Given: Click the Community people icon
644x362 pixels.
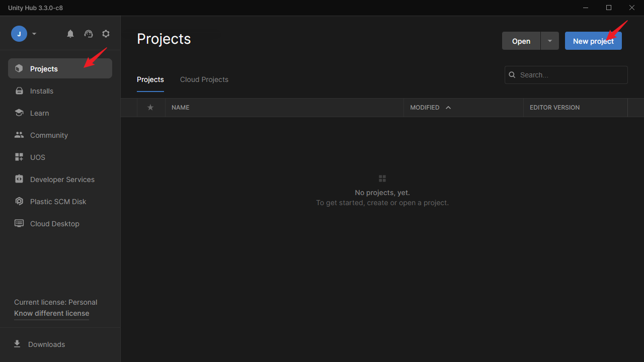Looking at the screenshot, I should [x=19, y=135].
